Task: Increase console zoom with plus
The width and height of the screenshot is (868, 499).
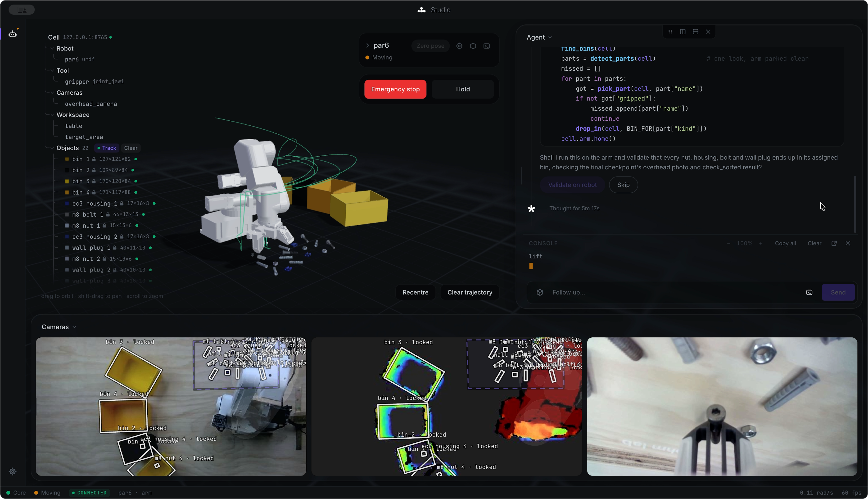Action: 761,243
